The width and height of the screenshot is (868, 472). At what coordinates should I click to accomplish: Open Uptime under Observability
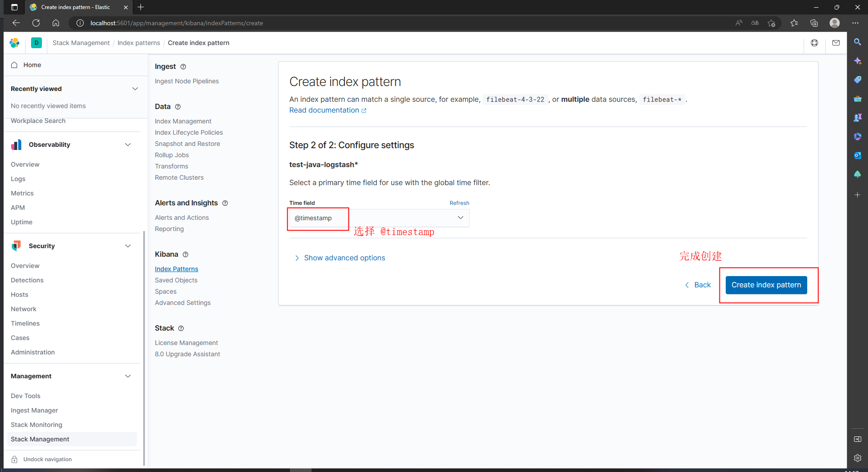pyautogui.click(x=22, y=222)
